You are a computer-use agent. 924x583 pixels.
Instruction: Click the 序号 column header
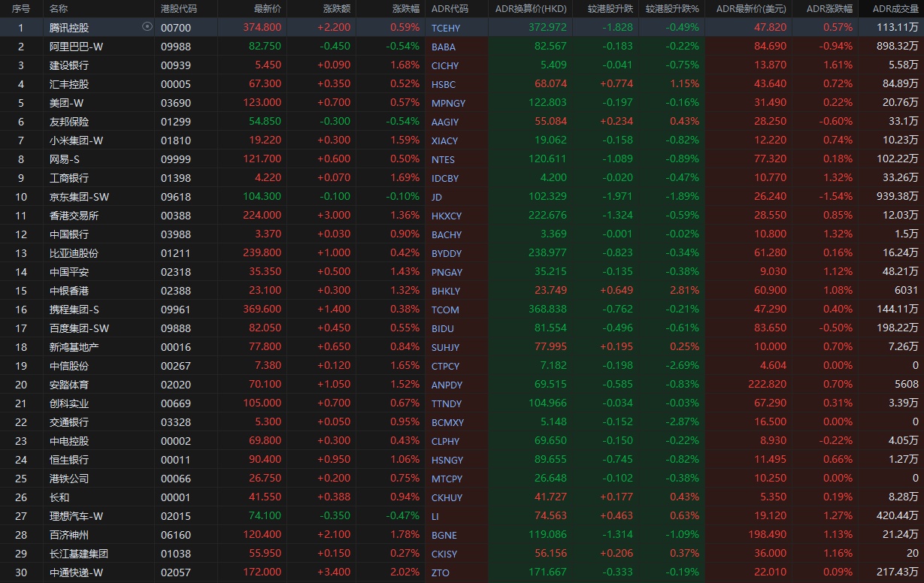coord(21,9)
